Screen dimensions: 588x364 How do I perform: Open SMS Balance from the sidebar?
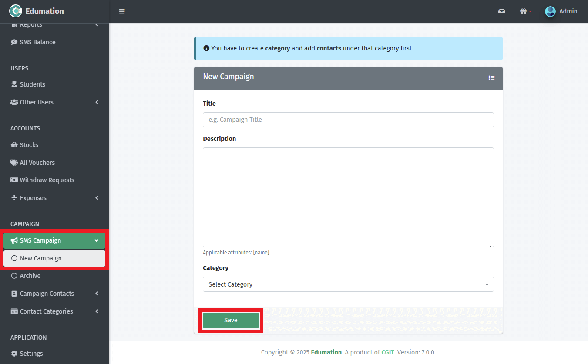pos(37,42)
